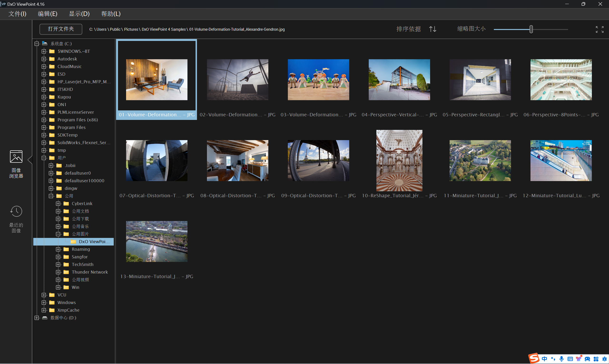Click Sogou input method S icon
Screen dimensions: 609x364
(x=534, y=359)
